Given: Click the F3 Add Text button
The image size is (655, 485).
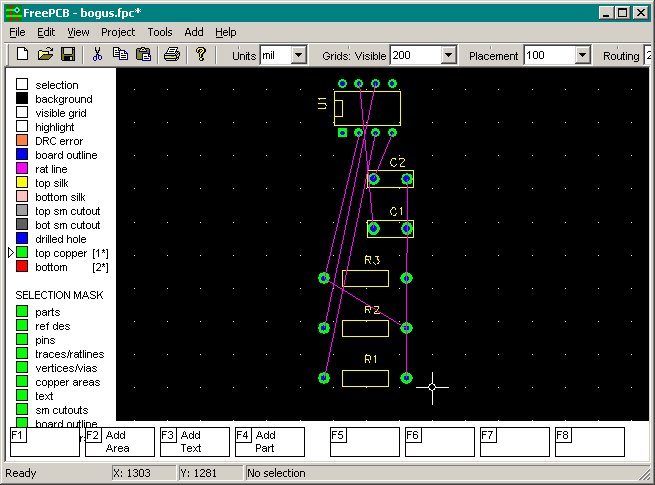Looking at the screenshot, I should coord(195,442).
